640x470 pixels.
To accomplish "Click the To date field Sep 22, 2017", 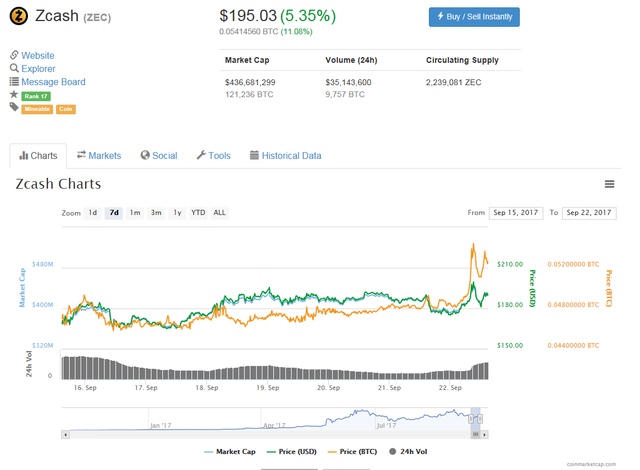I will coord(589,213).
